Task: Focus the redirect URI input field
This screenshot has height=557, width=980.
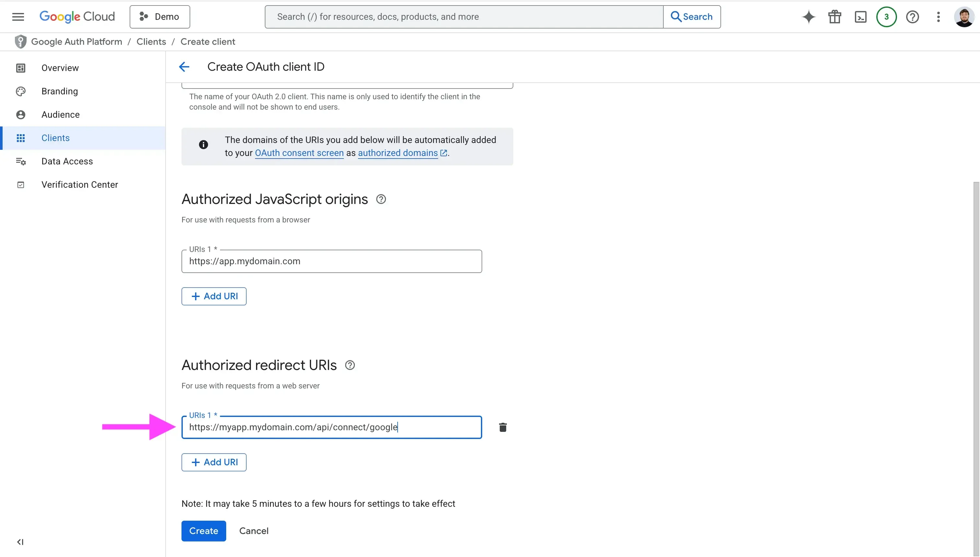Action: (331, 427)
